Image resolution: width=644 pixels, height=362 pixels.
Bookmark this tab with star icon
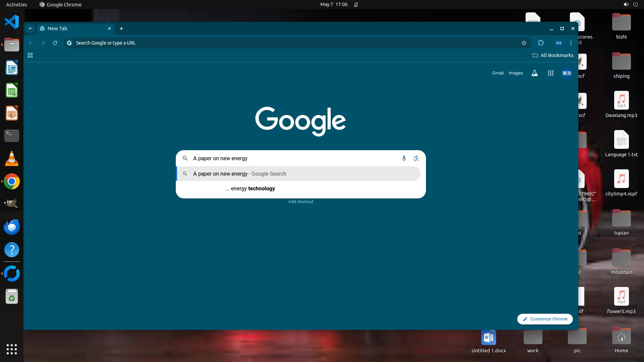pos(524,43)
